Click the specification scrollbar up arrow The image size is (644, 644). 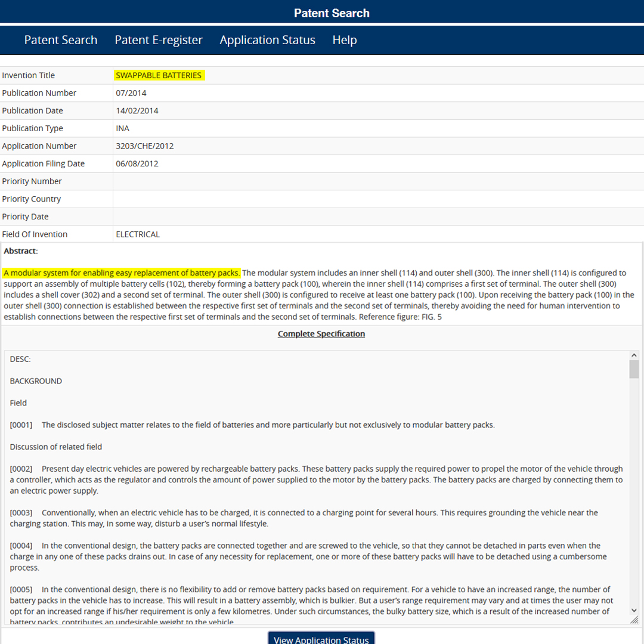tap(634, 355)
